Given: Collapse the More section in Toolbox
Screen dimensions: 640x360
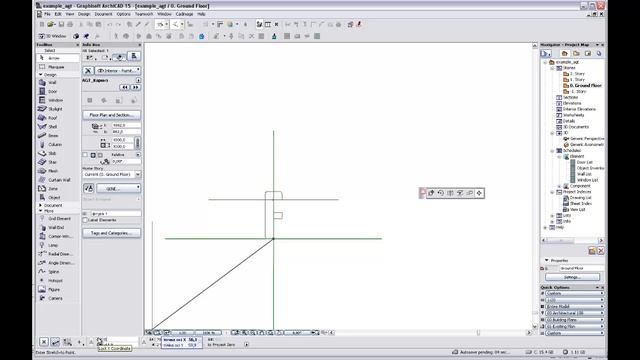Looking at the screenshot, I should point(40,211).
